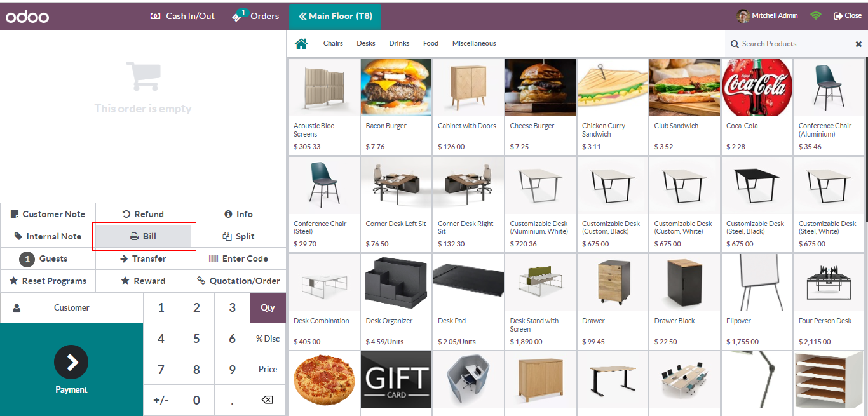Select Customer for this order
The height and width of the screenshot is (416, 868).
click(x=71, y=307)
